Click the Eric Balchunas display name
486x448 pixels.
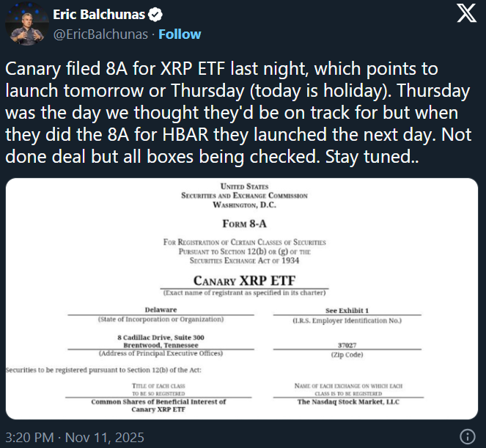tap(97, 14)
